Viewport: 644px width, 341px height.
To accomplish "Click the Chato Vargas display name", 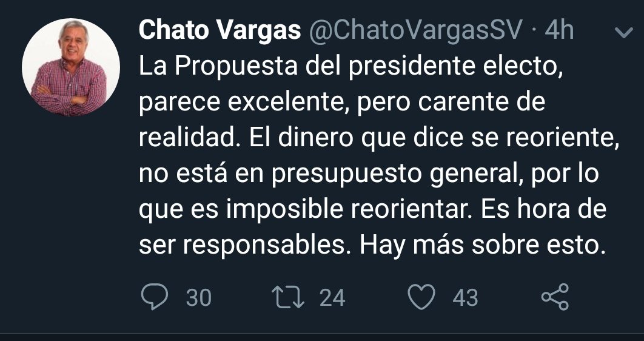I will [220, 30].
